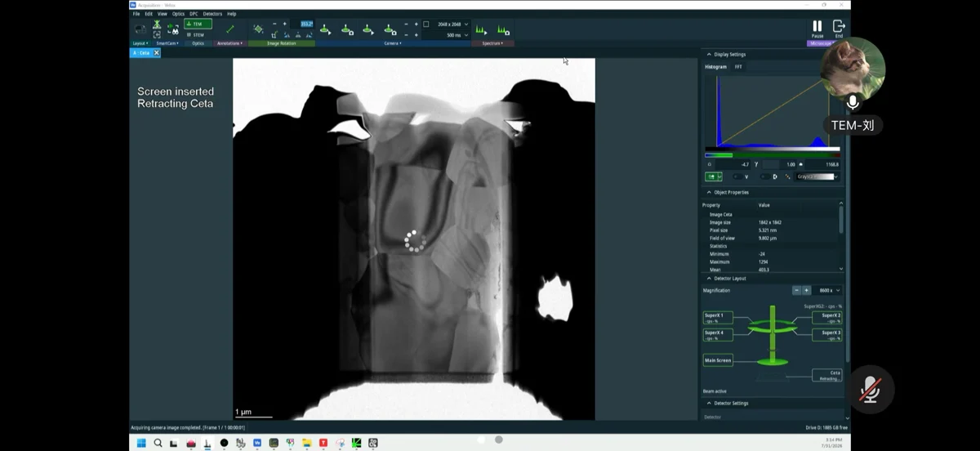Click the End session icon
The height and width of the screenshot is (451, 980).
point(839,27)
